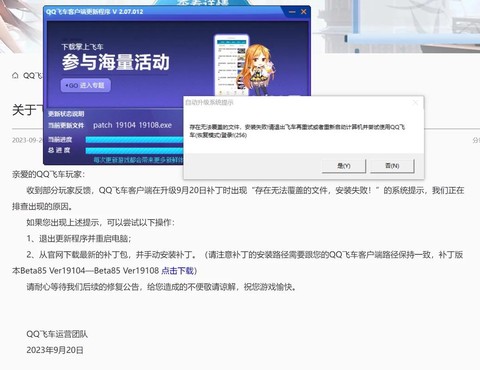Screen dimensions: 480x370
Task: Click the 是(Y) button in the upgrade dialog
Action: click(x=344, y=166)
